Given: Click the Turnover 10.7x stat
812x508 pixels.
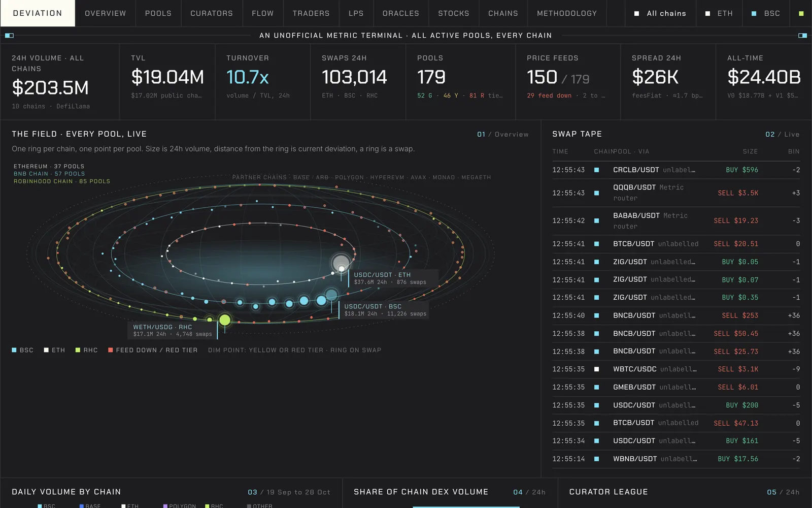Looking at the screenshot, I should 262,82.
